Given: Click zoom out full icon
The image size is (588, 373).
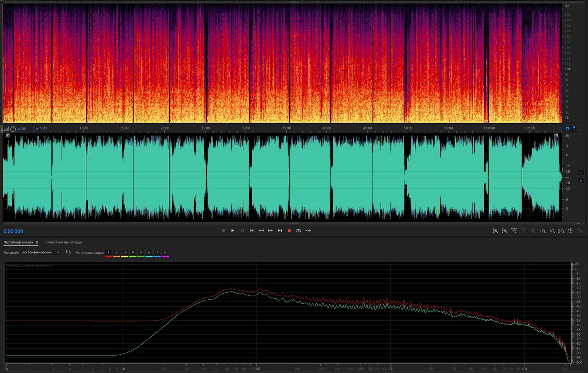Looking at the screenshot, I should tap(533, 231).
